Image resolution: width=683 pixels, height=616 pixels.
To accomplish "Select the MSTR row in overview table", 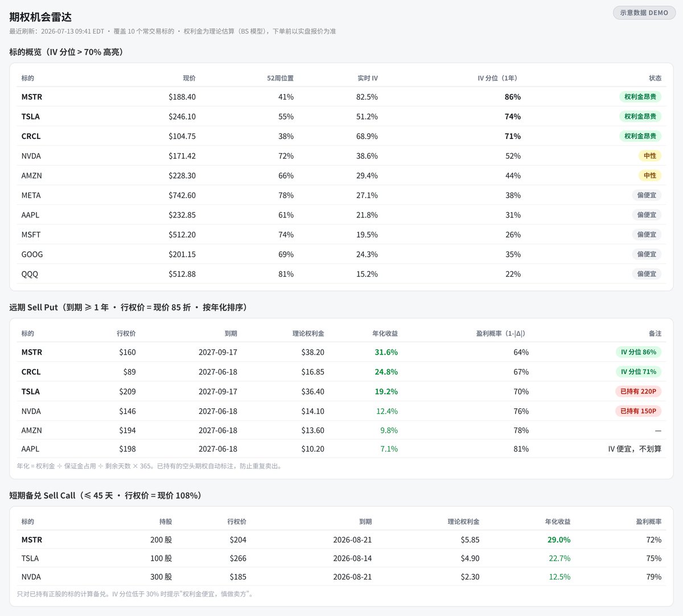I will click(341, 97).
